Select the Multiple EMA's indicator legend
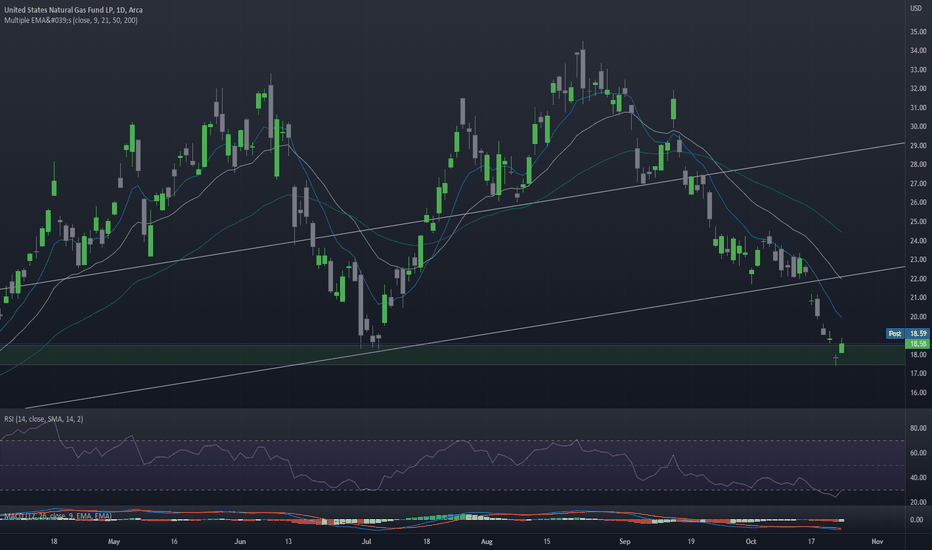 click(x=71, y=20)
